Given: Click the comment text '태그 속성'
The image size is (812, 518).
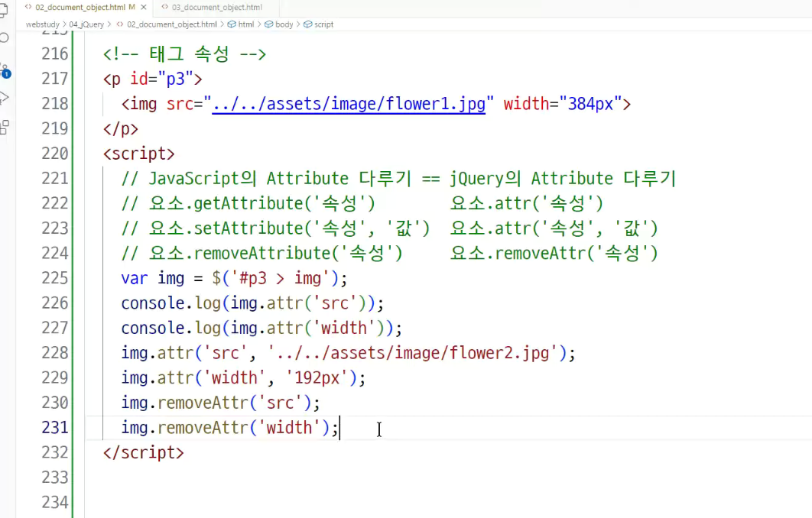Looking at the screenshot, I should (189, 53).
